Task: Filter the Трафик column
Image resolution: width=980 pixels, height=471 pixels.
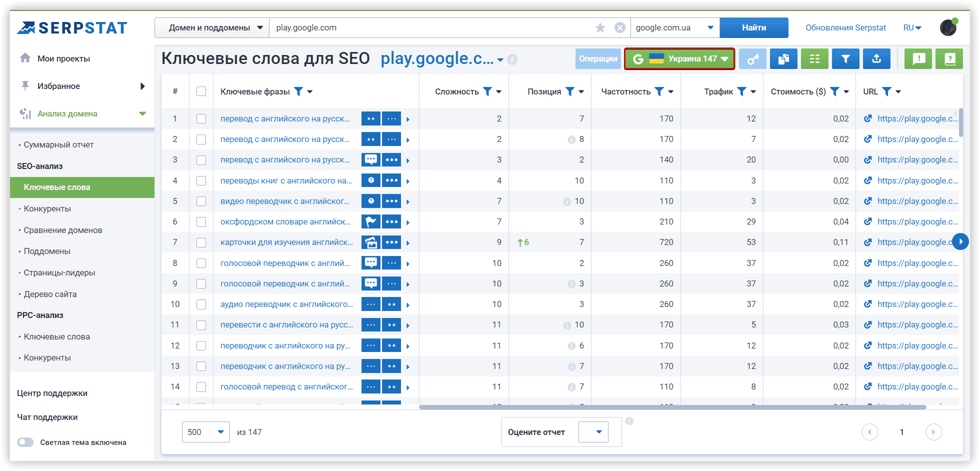Action: [x=742, y=91]
